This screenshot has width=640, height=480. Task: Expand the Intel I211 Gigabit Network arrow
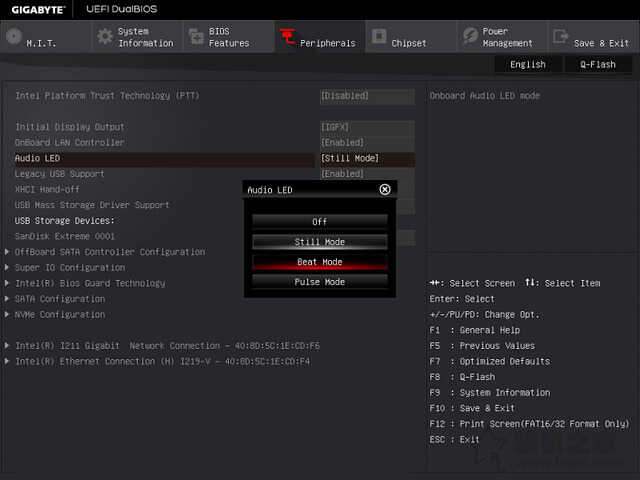coord(7,346)
